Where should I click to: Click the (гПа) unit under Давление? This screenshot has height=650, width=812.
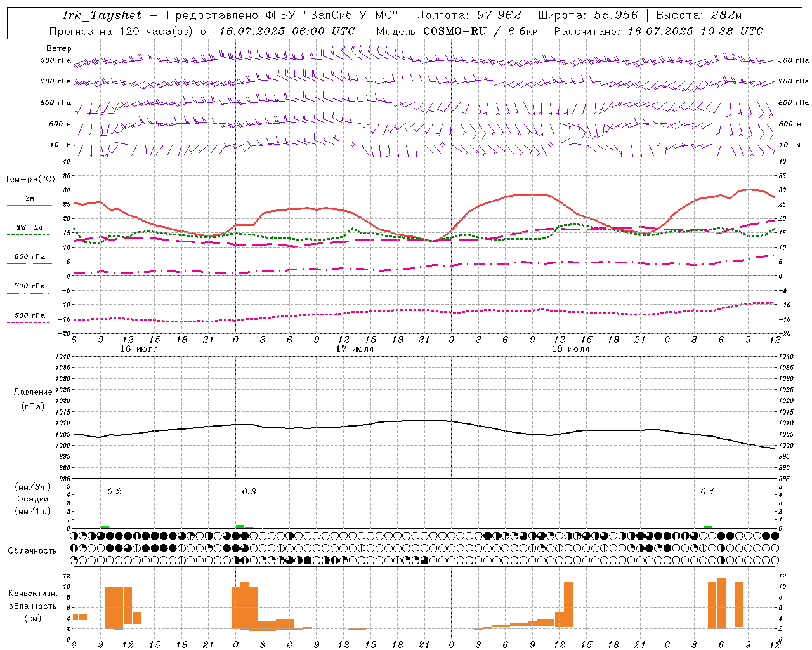tap(33, 406)
